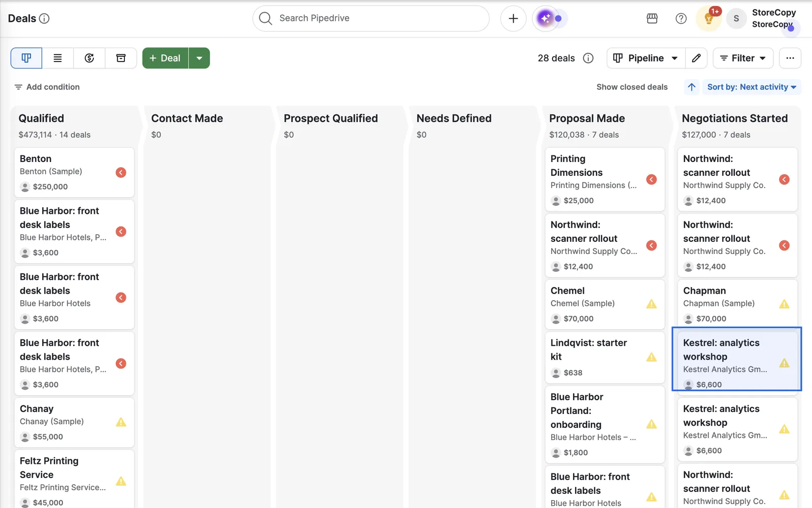Click the Negotiations Started stage header
The width and height of the screenshot is (812, 508).
coord(735,118)
